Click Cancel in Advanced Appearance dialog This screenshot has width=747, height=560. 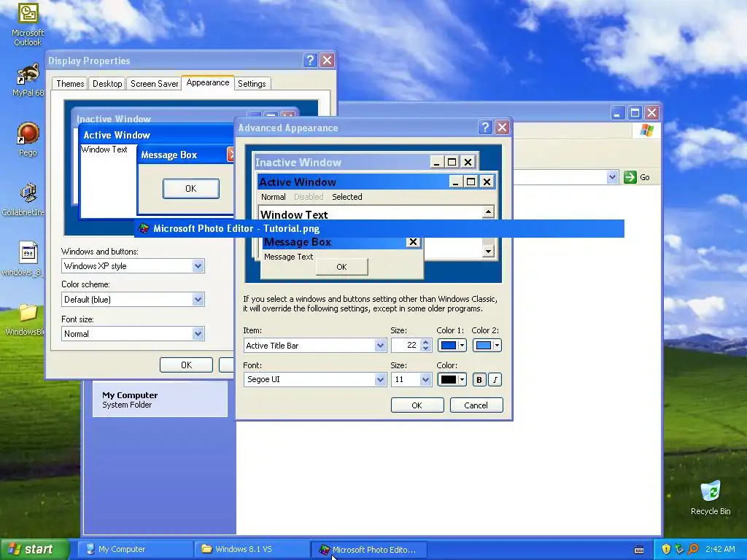[x=476, y=405]
